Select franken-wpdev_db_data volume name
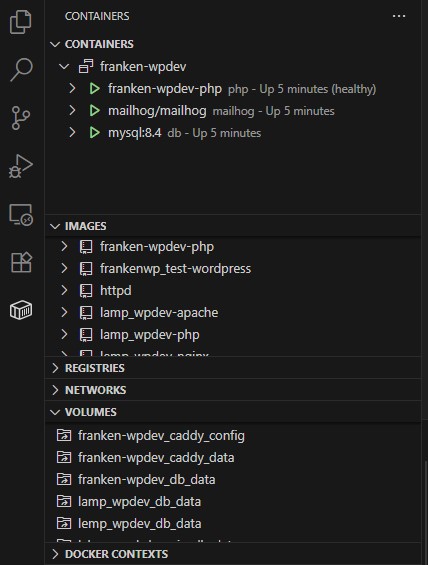Screen dimensions: 428x565 (x=147, y=480)
